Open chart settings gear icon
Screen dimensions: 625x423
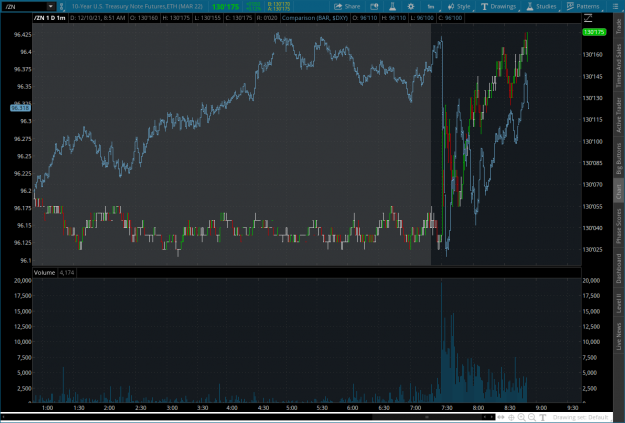(411, 6)
